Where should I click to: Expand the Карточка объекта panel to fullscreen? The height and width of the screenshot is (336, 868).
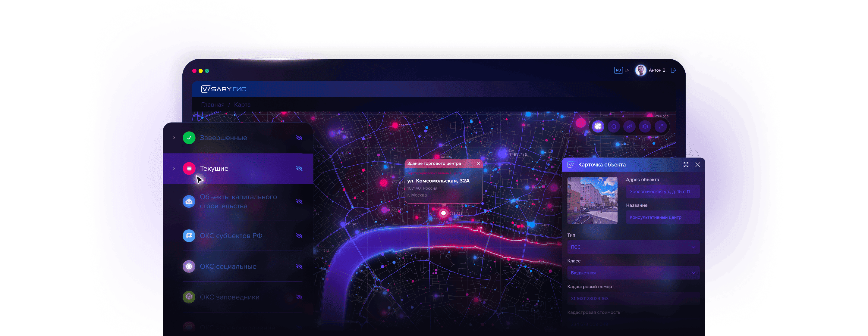pos(686,165)
